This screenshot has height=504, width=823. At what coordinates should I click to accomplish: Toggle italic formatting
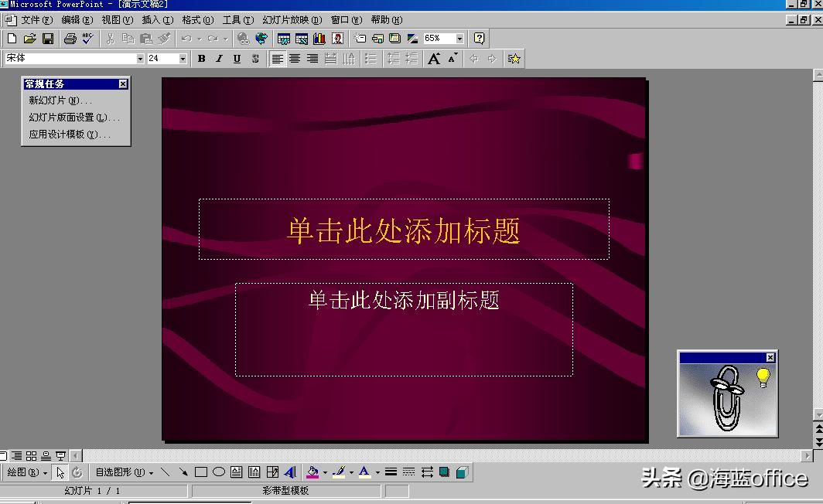pos(218,58)
